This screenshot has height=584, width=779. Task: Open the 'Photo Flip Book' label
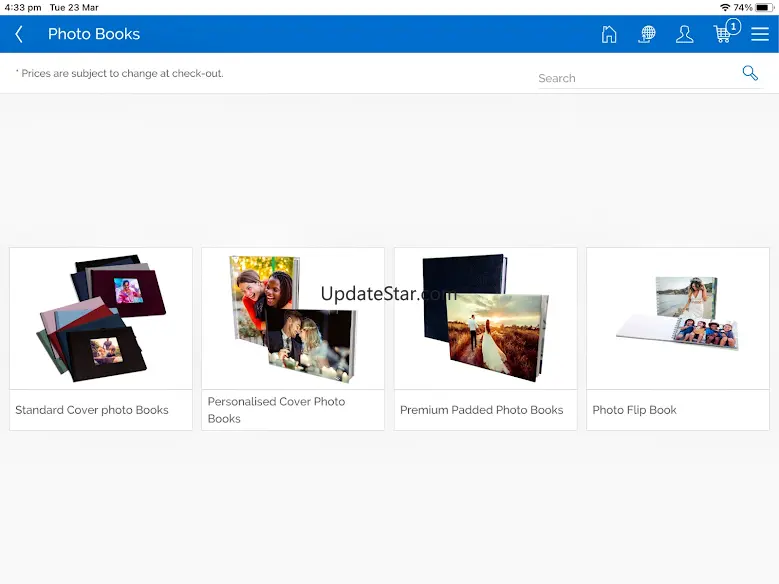(634, 410)
